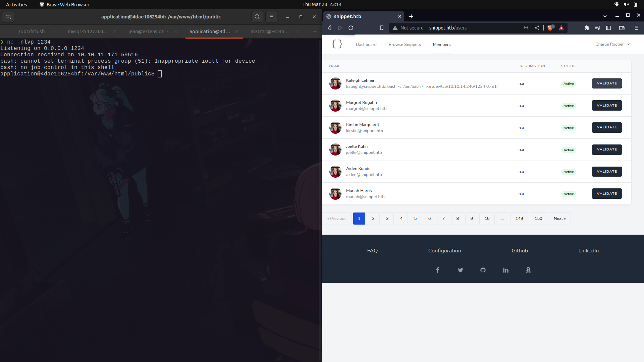This screenshot has height=362, width=644.
Task: Click the Active status badge for Joelle Kuhn
Action: (x=568, y=150)
